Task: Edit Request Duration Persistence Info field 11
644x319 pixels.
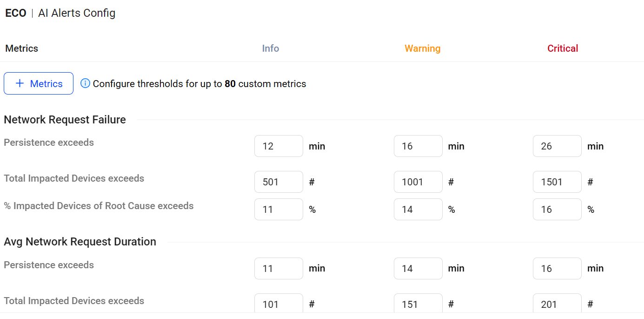Action: 279,269
